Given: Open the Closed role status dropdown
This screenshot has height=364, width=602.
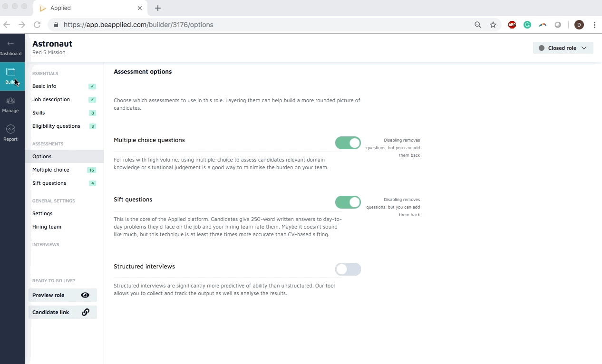Looking at the screenshot, I should click(x=563, y=48).
